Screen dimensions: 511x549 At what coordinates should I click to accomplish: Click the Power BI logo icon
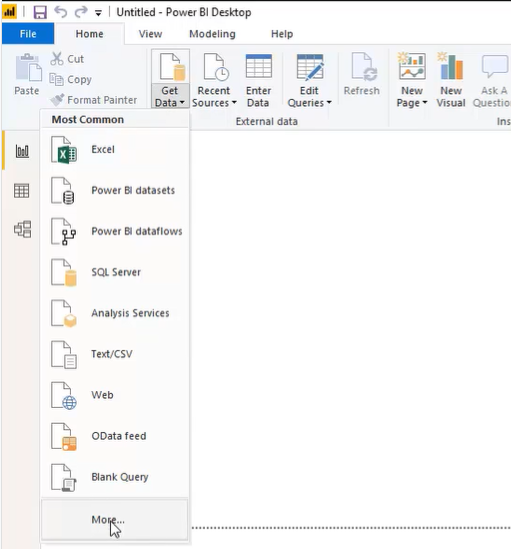click(x=9, y=12)
